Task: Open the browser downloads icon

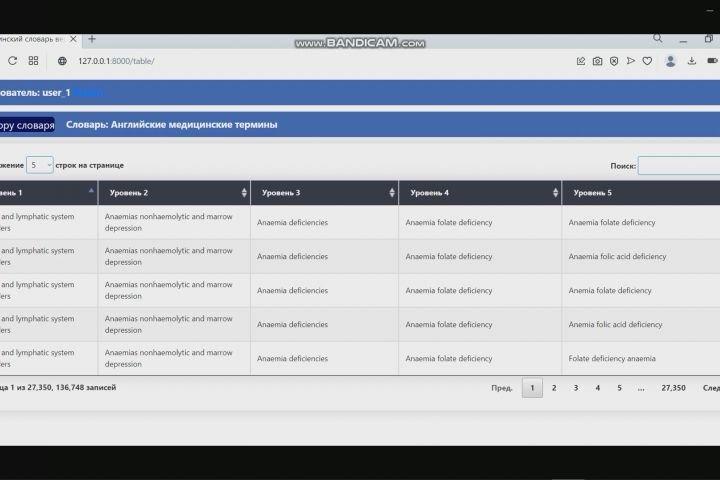Action: point(692,61)
